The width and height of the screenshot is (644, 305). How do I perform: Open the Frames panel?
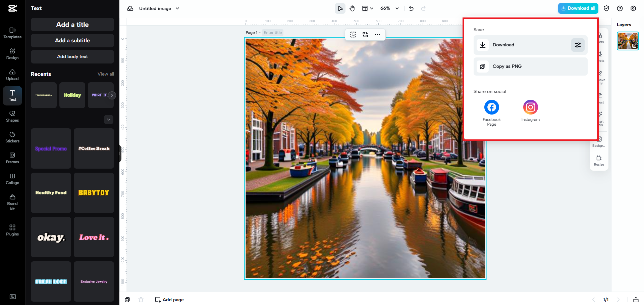12,158
